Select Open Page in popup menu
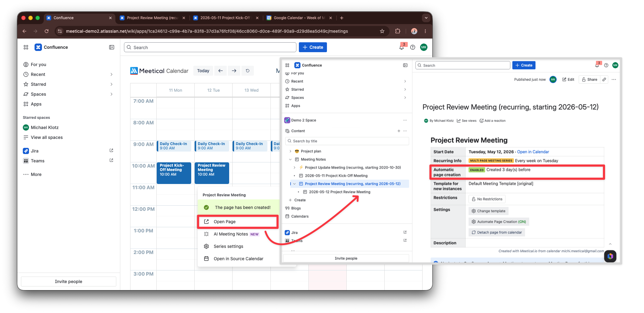This screenshot has height=313, width=644. coord(238,222)
